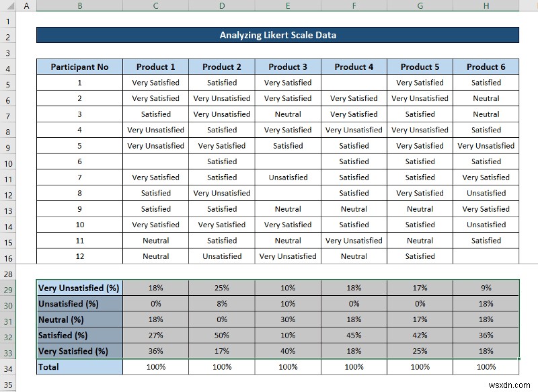Click the "Neutral" response of Participant 3, Product 3

[288, 114]
